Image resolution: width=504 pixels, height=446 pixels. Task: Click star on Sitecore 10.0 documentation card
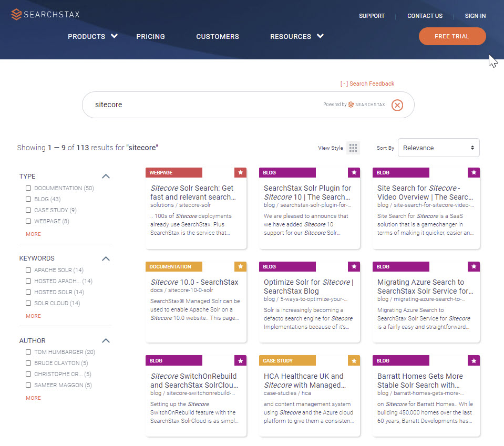[x=240, y=267]
